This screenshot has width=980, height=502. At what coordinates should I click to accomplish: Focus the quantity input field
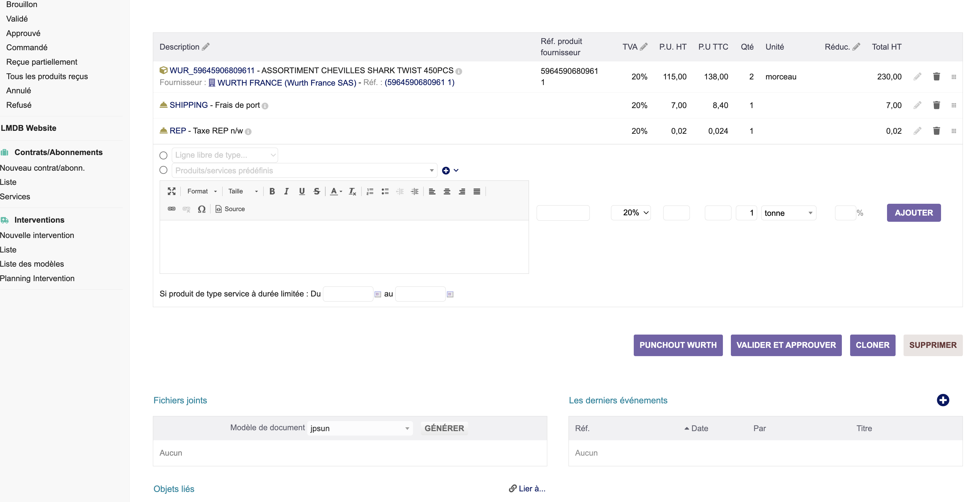point(746,213)
